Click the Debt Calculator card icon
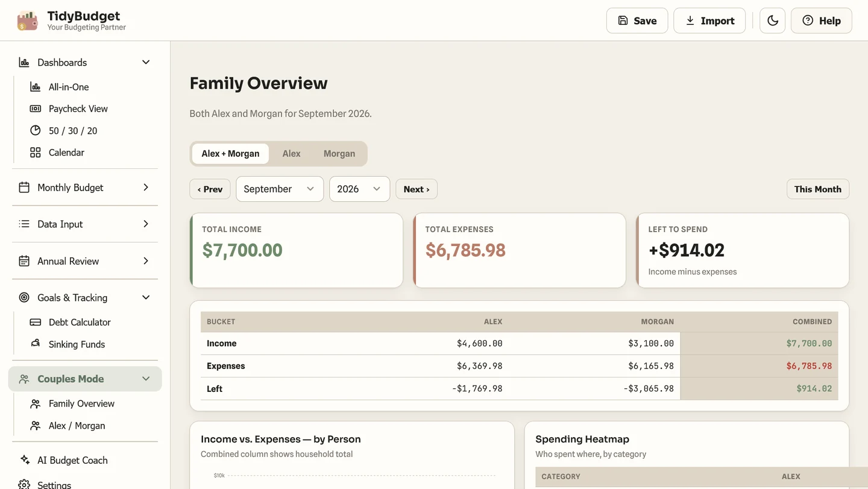868x489 pixels. pyautogui.click(x=36, y=322)
